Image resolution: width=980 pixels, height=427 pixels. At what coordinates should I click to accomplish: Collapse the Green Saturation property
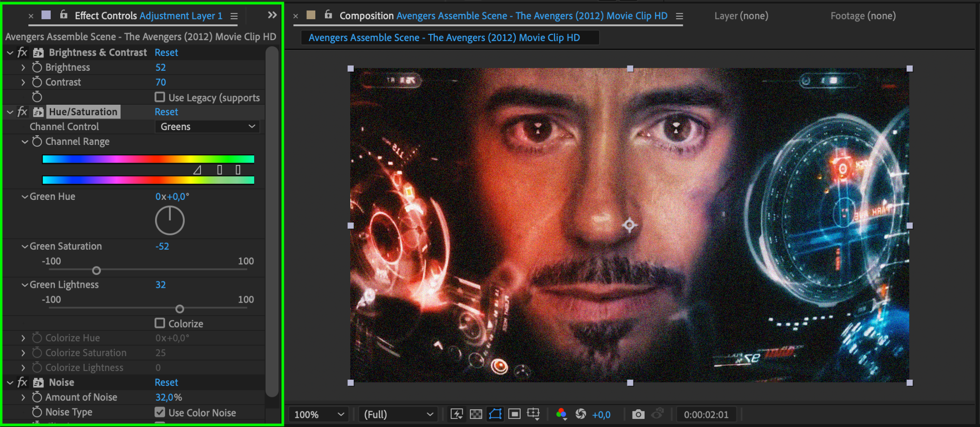(24, 246)
